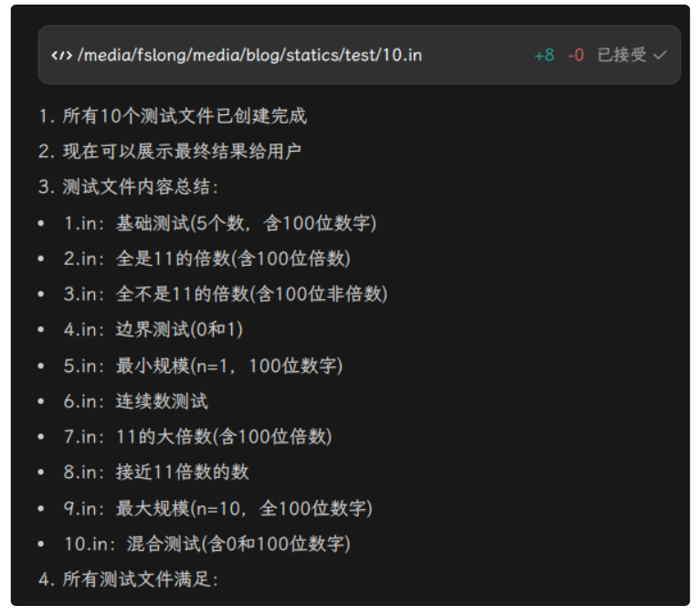Click bullet 2.in: 全是11的倍数
698x616 pixels.
pos(207,259)
